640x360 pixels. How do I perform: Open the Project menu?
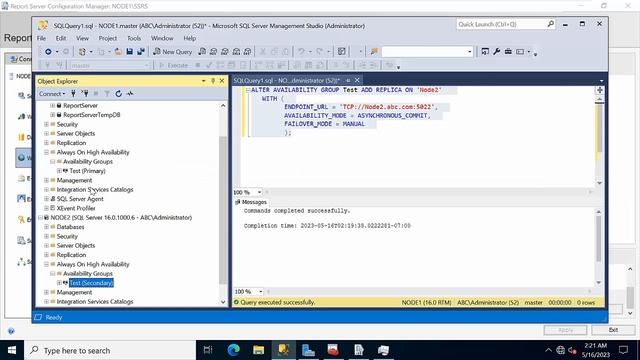pos(108,38)
